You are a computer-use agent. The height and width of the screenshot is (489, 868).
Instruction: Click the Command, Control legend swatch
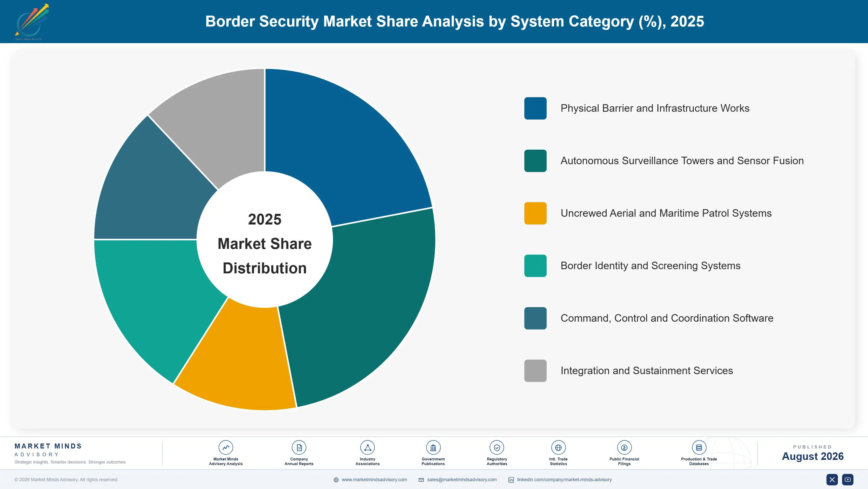(x=535, y=318)
